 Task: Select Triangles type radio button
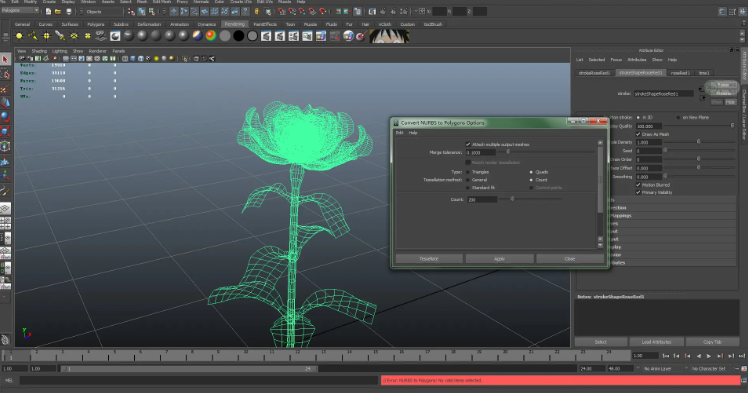tap(468, 172)
